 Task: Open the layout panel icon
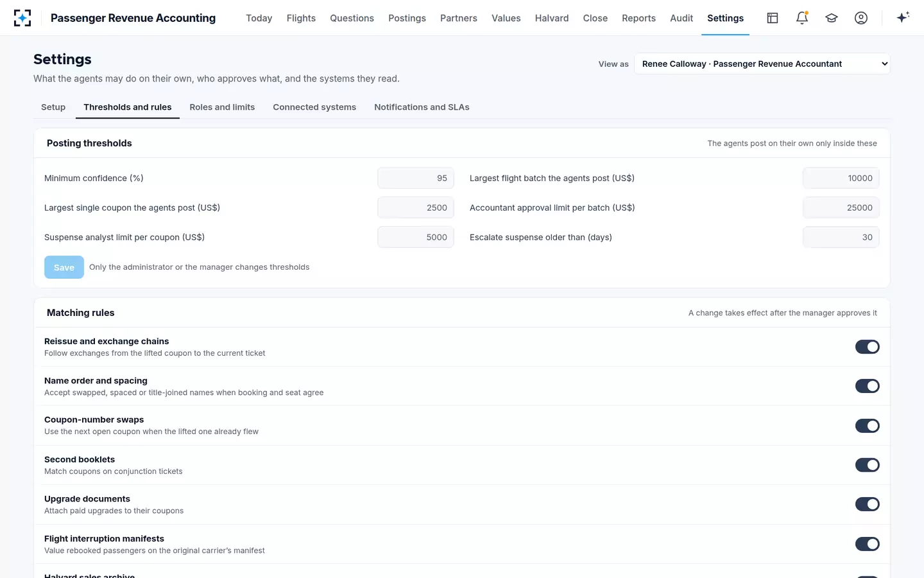(773, 18)
